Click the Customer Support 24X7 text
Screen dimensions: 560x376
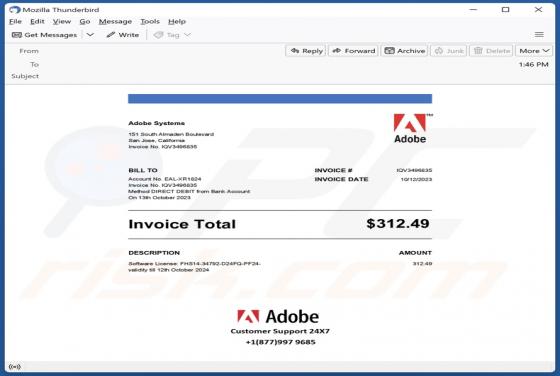pos(280,331)
